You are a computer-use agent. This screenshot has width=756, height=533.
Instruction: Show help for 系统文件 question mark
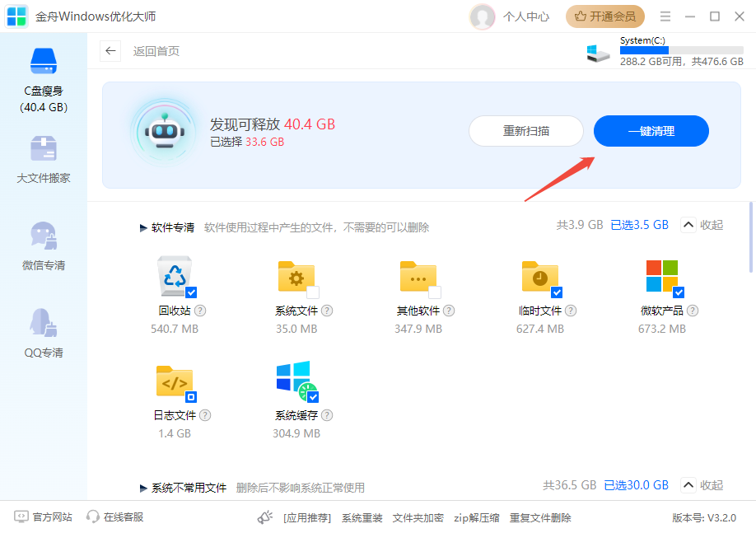click(327, 311)
